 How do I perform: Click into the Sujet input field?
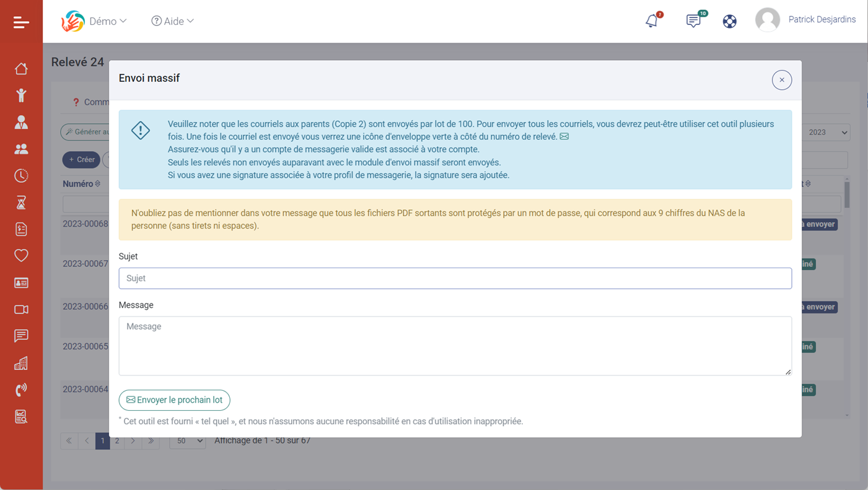pyautogui.click(x=455, y=278)
